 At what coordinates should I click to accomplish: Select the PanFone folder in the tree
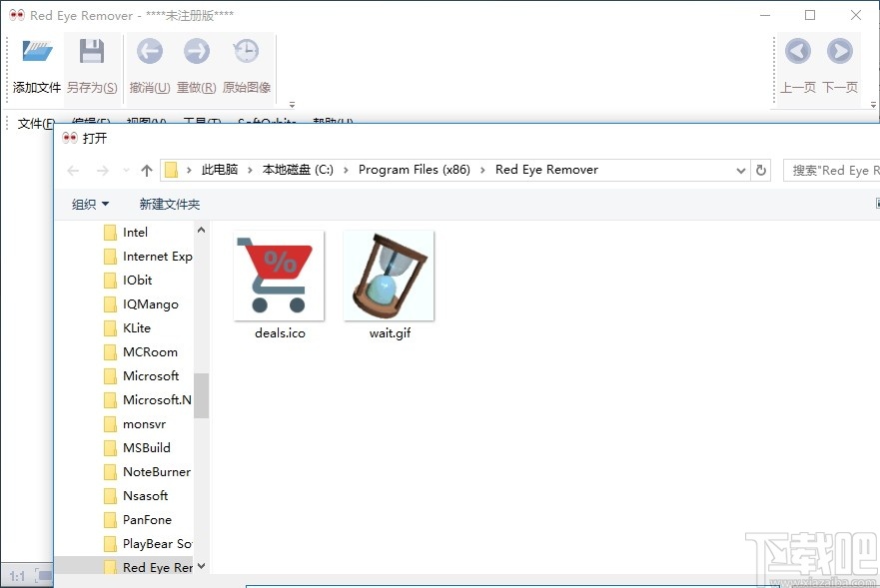coord(138,520)
